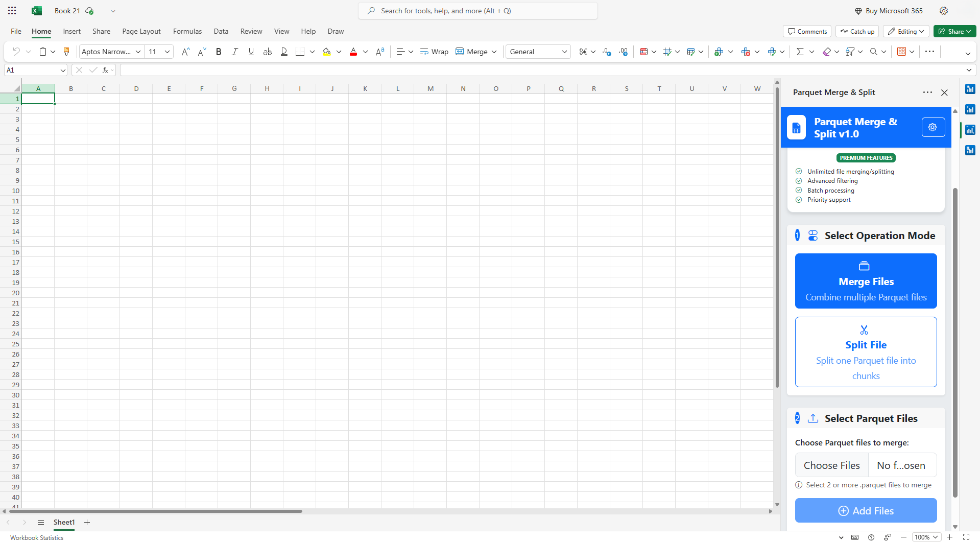Screen dimensions: 980x542
Task: Switch to the Insert tab
Action: click(x=72, y=31)
